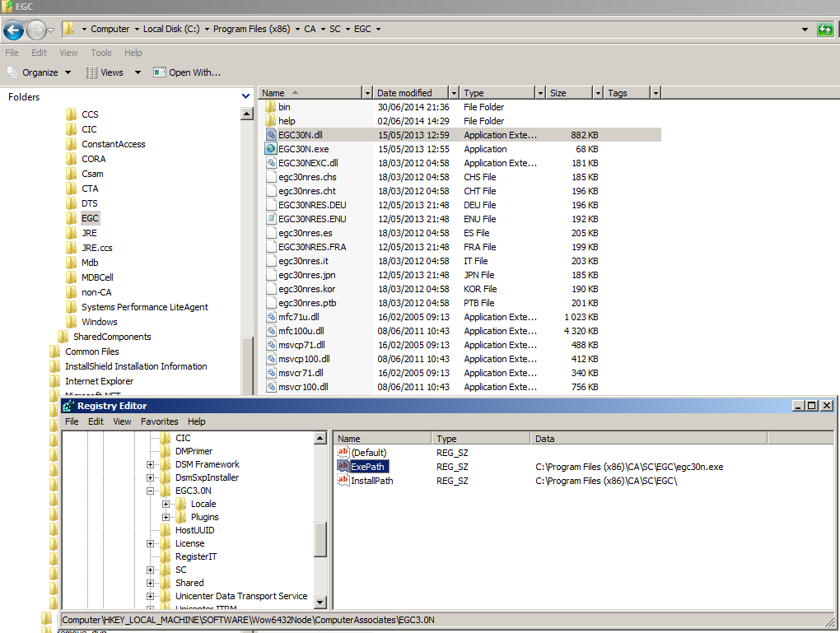840x633 pixels.
Task: Collapse the EGC3.0N registry key
Action: (x=150, y=490)
